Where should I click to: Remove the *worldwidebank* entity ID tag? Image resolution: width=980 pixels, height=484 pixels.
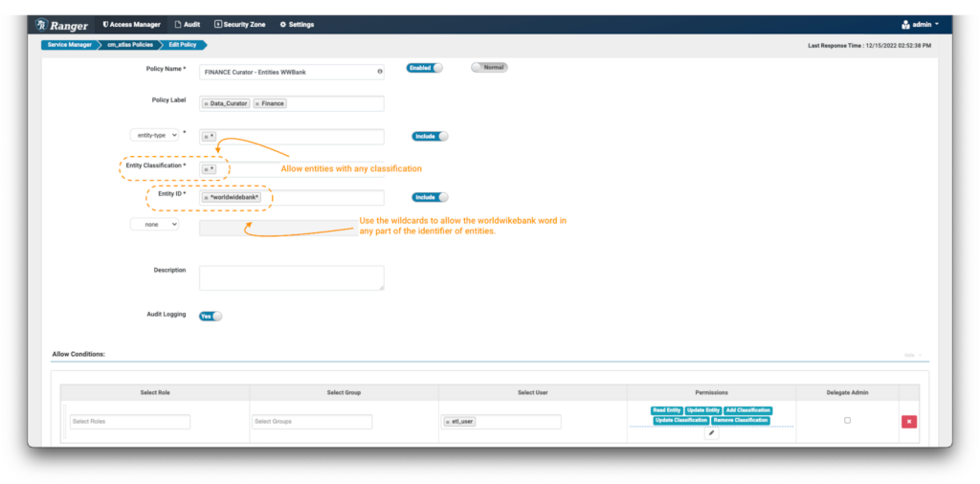click(206, 198)
